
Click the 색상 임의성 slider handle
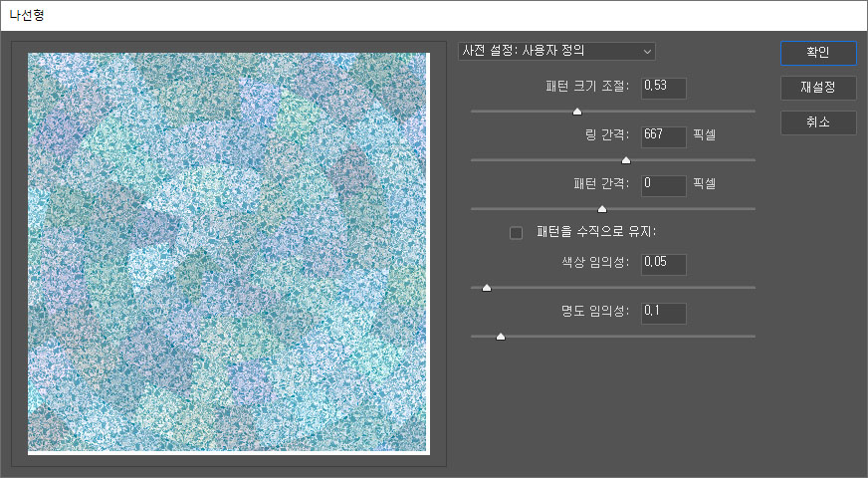point(486,288)
